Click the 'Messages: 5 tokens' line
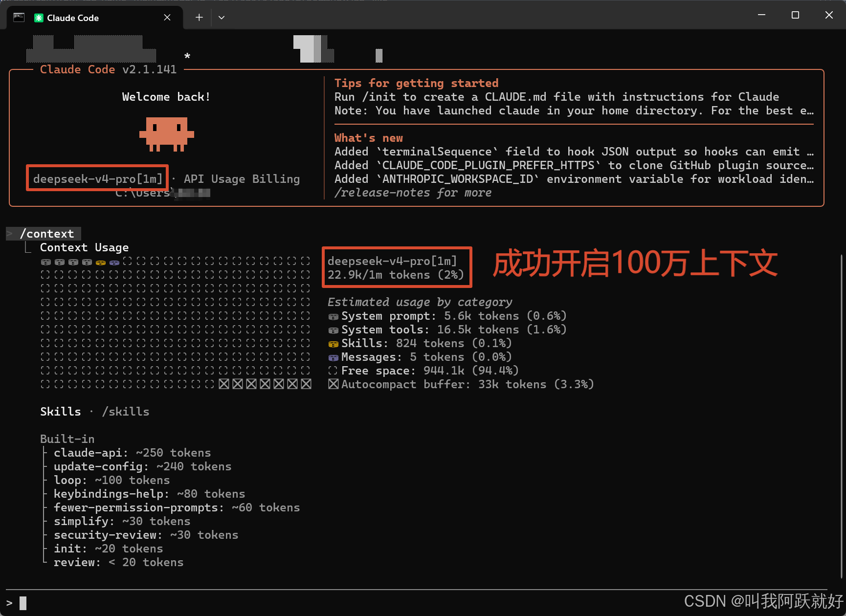Image resolution: width=846 pixels, height=616 pixels. coord(426,357)
